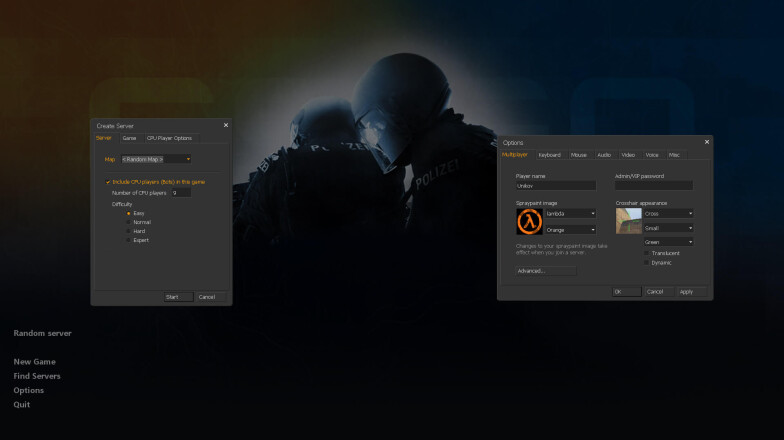Open the Small crosshair size dropdown
Screen dimensions: 784x440
pos(668,228)
